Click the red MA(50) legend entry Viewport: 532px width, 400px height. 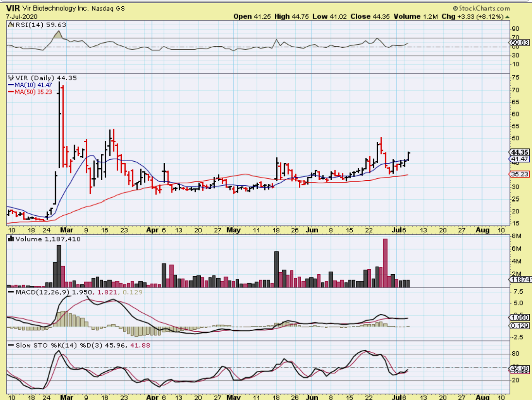pyautogui.click(x=30, y=92)
